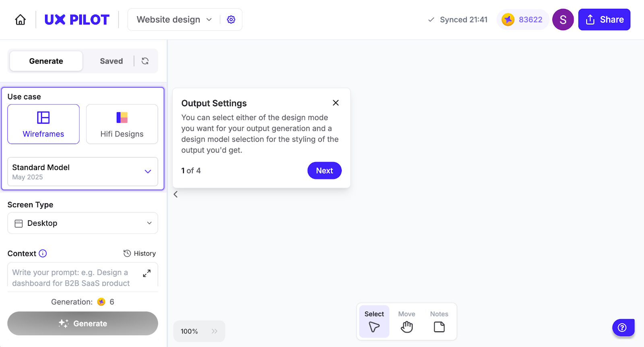644x347 pixels.
Task: Go to the home page icon
Action: click(x=21, y=20)
